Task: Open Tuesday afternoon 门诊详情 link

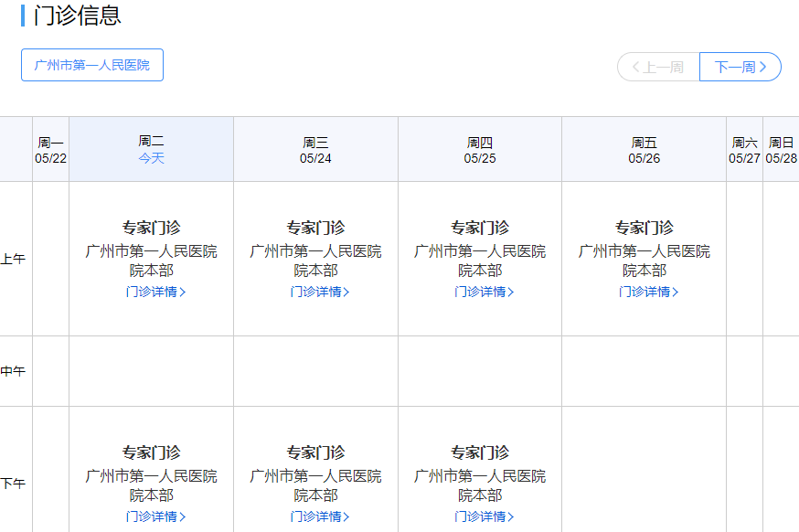Action: tap(155, 516)
